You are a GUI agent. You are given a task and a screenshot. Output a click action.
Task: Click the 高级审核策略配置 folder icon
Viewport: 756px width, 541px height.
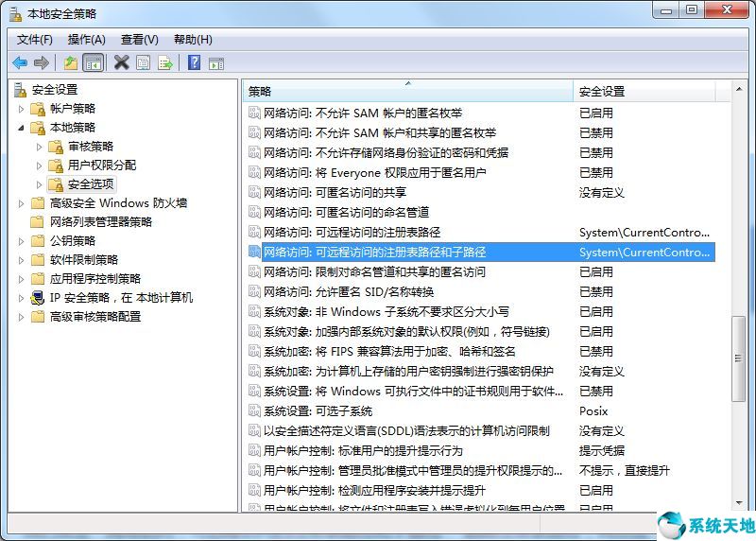37,317
